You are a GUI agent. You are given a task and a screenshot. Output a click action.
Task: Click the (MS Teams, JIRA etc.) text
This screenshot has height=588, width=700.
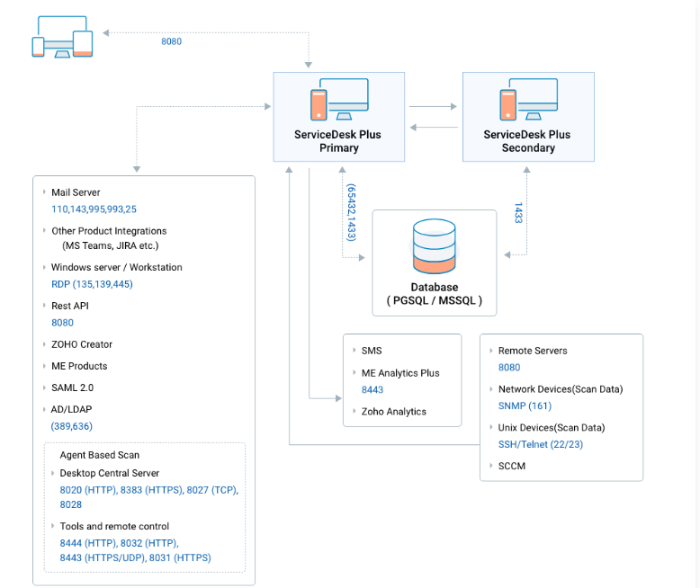111,245
